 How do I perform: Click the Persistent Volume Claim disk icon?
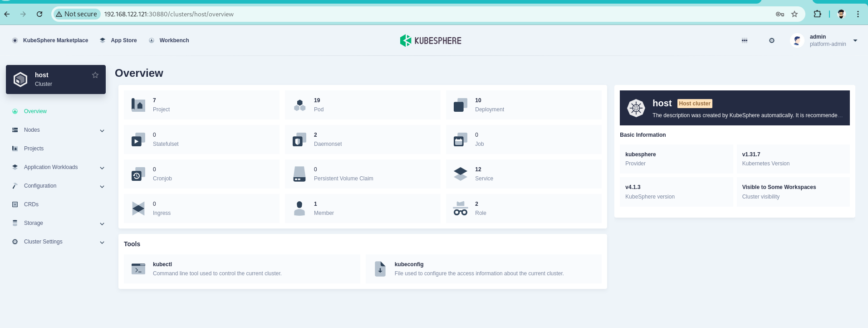pyautogui.click(x=299, y=174)
